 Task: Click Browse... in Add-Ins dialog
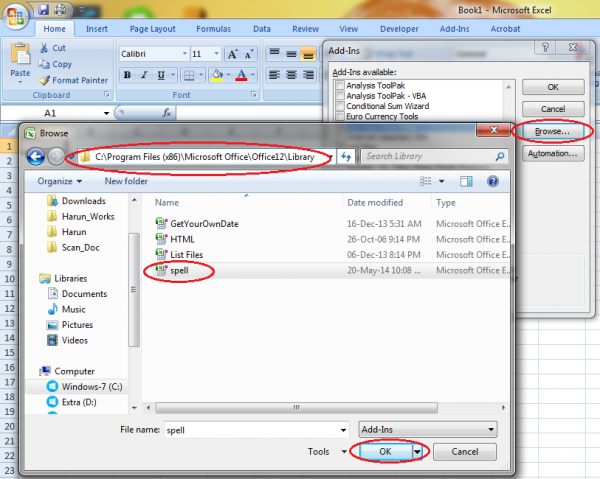pos(552,132)
